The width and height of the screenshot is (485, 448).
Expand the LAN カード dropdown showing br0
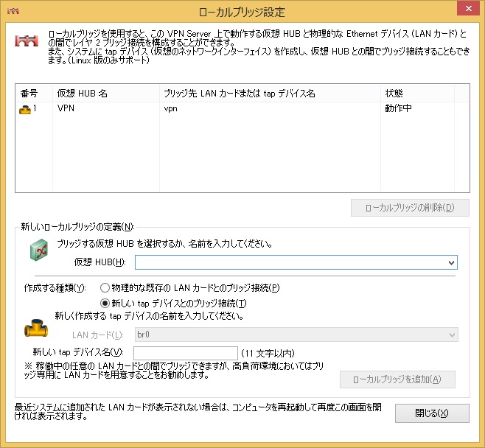[450, 335]
